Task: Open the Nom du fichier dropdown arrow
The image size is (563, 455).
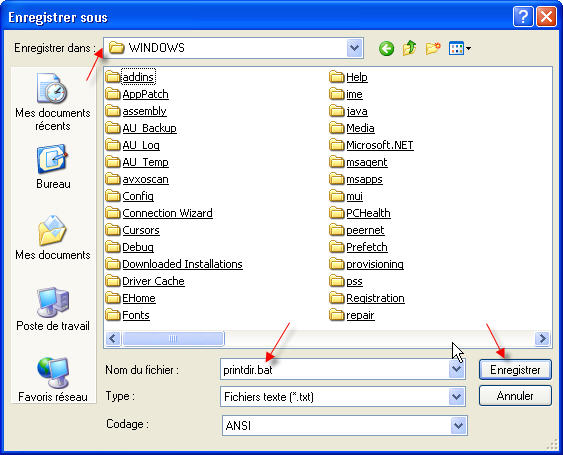Action: (x=456, y=369)
